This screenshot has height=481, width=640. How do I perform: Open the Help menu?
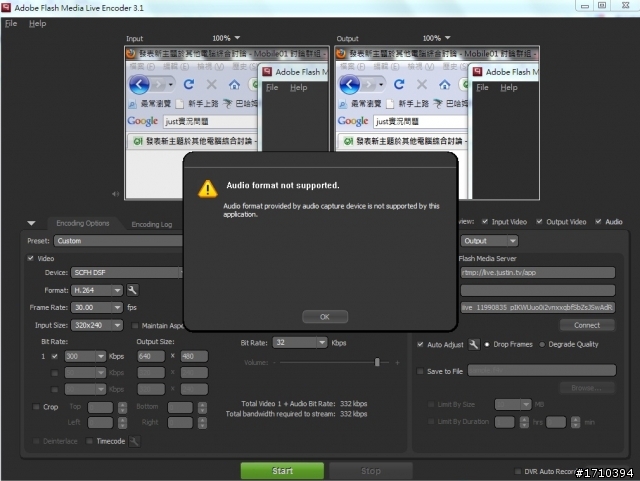[x=38, y=24]
